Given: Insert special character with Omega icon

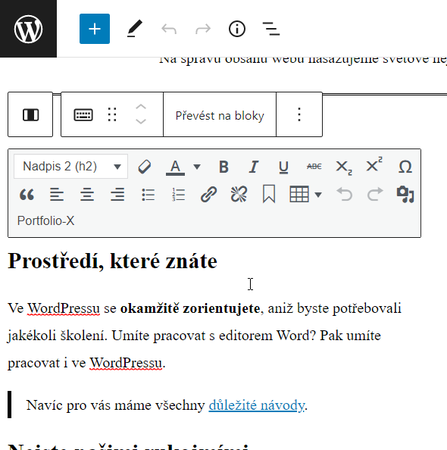Looking at the screenshot, I should tap(405, 166).
